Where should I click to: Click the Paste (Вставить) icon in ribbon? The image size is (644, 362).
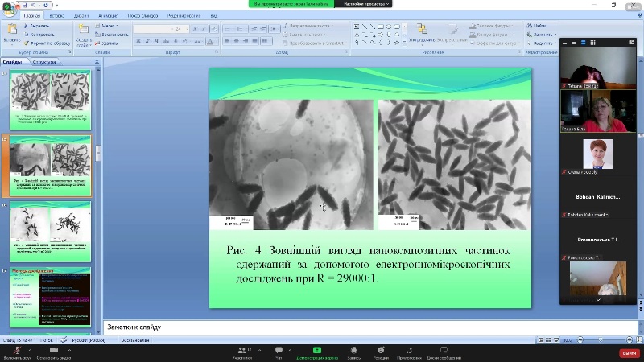[x=11, y=31]
